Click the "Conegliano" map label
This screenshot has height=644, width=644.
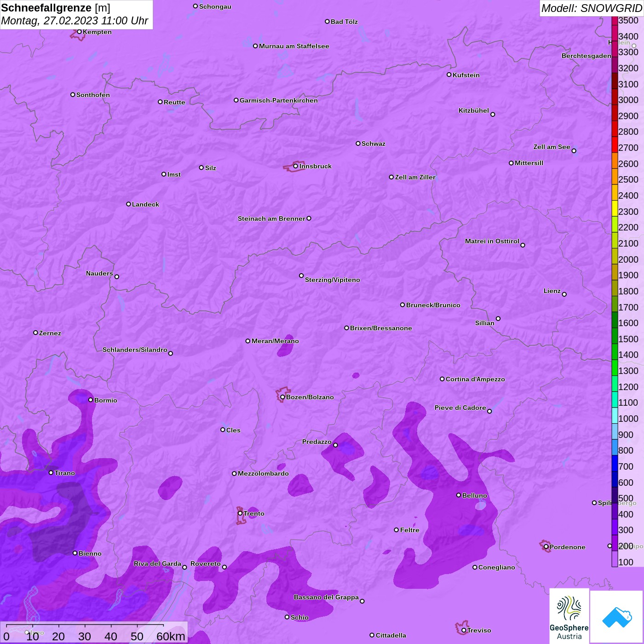497,567
